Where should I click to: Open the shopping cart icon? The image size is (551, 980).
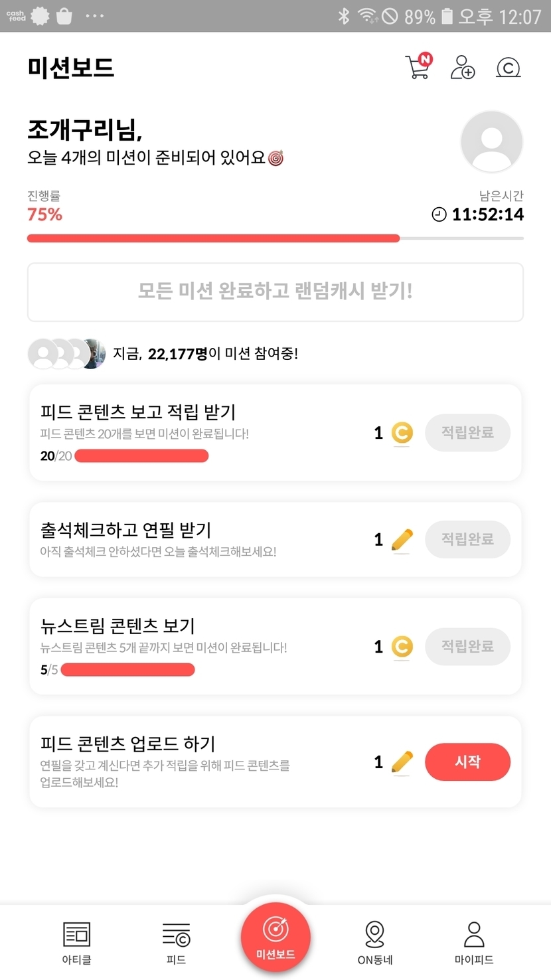(418, 67)
